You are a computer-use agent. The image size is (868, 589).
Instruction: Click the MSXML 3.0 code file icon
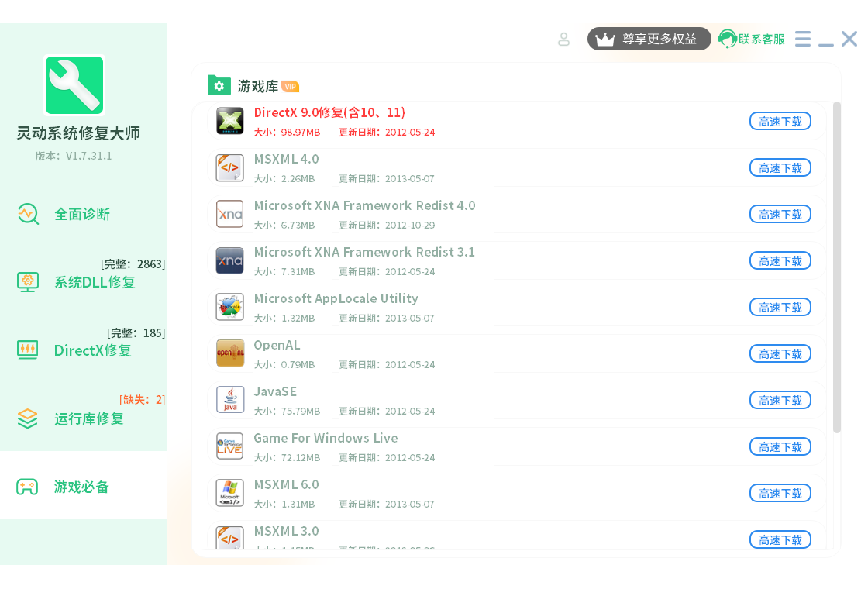(x=229, y=538)
